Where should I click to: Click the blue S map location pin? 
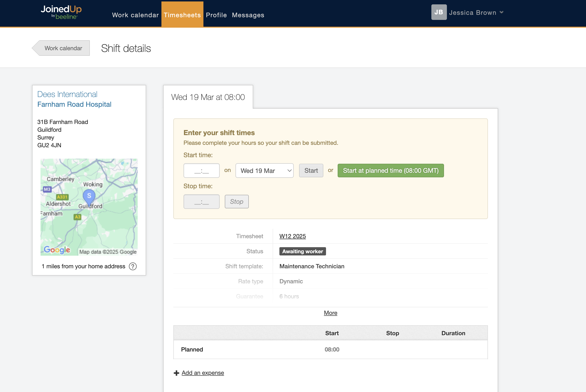(x=89, y=196)
